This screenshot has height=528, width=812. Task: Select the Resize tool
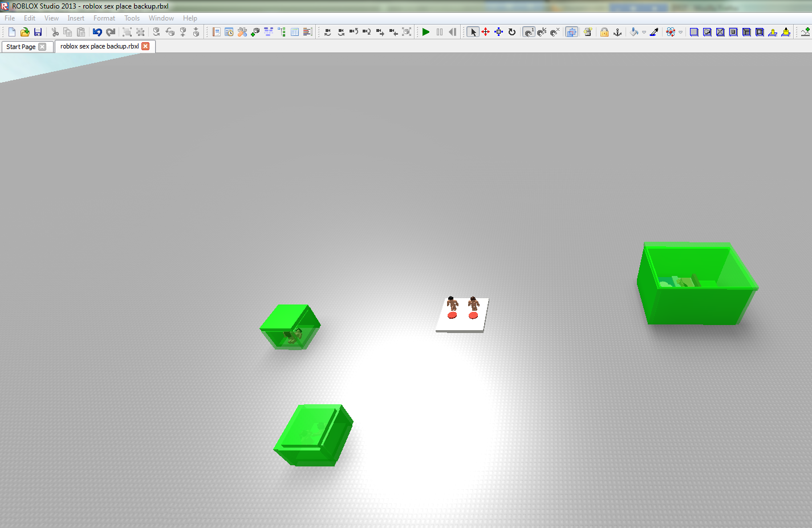click(499, 32)
